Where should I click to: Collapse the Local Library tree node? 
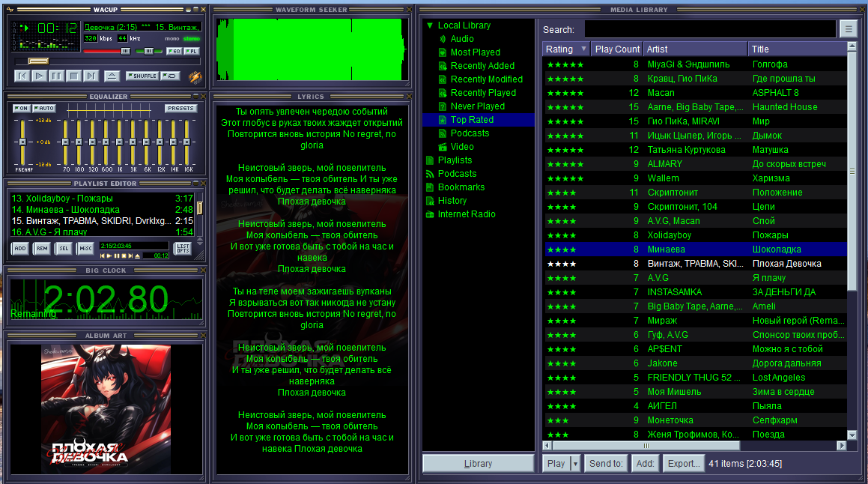(430, 25)
